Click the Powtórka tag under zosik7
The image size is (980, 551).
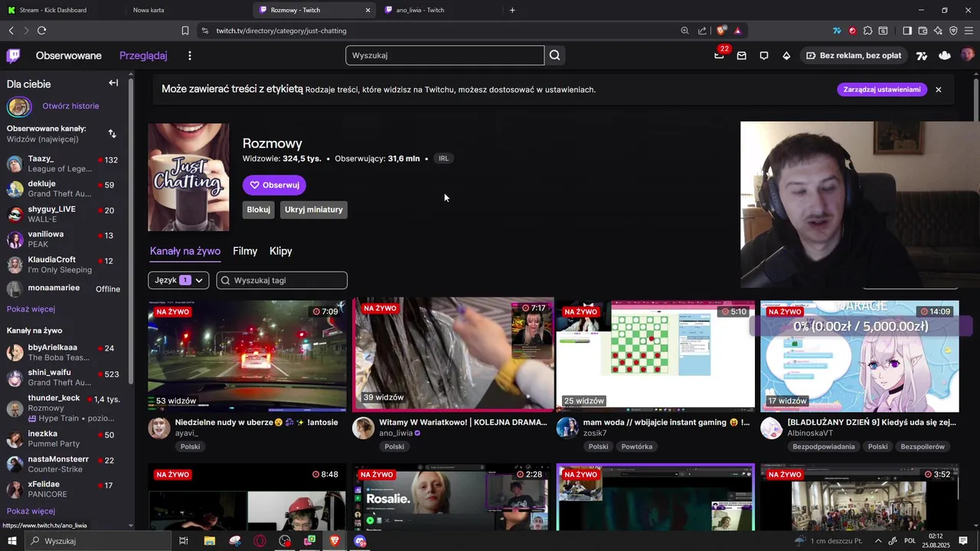[x=637, y=447]
